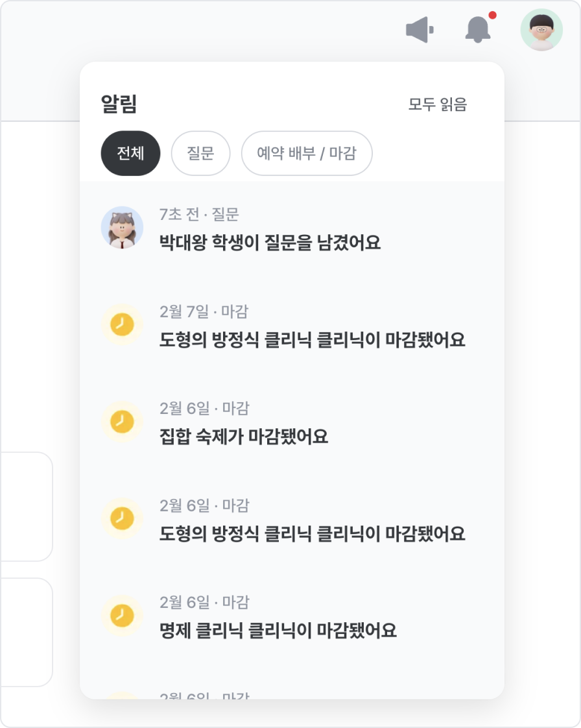This screenshot has height=728, width=581.
Task: Open 2월 7일 도형의 방정식 클리닉 notification
Action: pyautogui.click(x=292, y=326)
